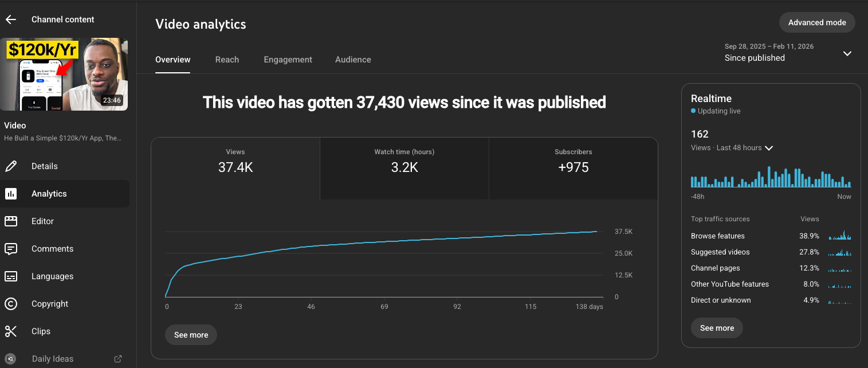The height and width of the screenshot is (368, 868).
Task: Switch to the Reach tab
Action: (227, 59)
